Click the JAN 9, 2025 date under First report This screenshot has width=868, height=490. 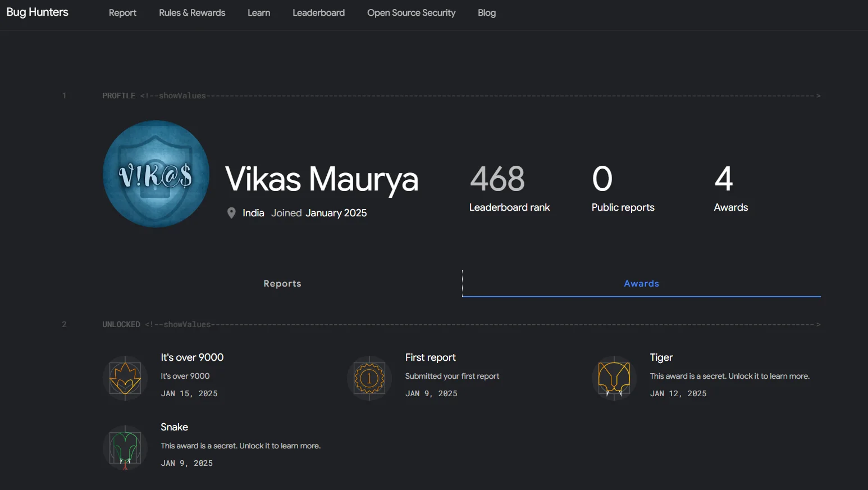[431, 393]
